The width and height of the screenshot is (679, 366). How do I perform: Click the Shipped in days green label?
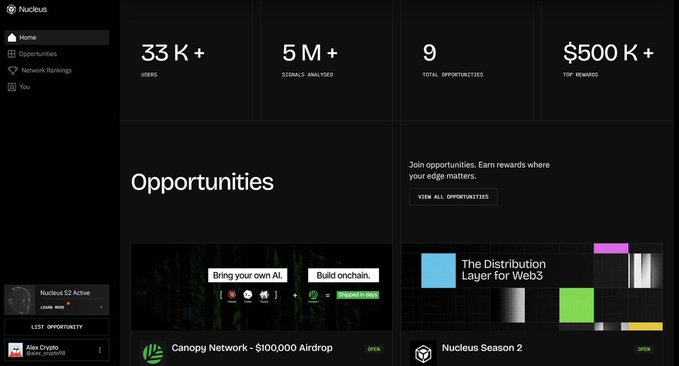pos(358,295)
